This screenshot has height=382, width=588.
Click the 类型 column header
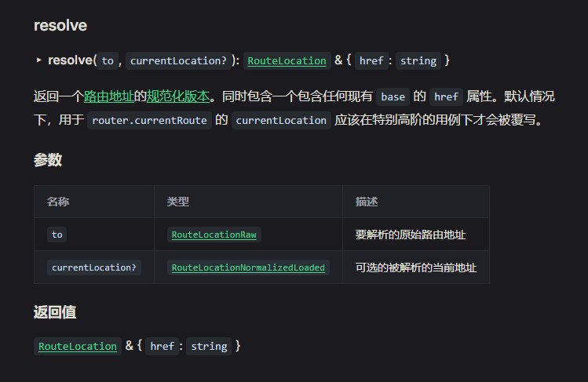[x=178, y=202]
